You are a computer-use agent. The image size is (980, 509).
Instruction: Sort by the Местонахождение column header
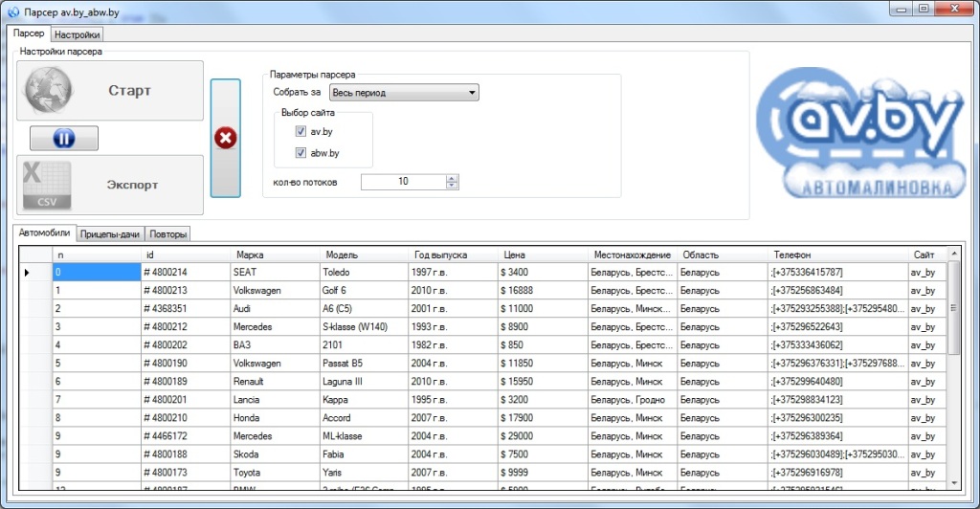coord(633,254)
